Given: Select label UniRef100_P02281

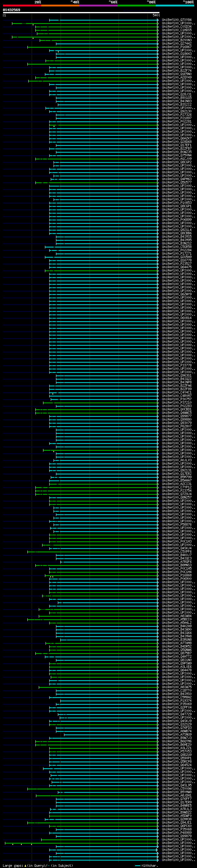Looking at the screenshot, I should click(177, 121).
